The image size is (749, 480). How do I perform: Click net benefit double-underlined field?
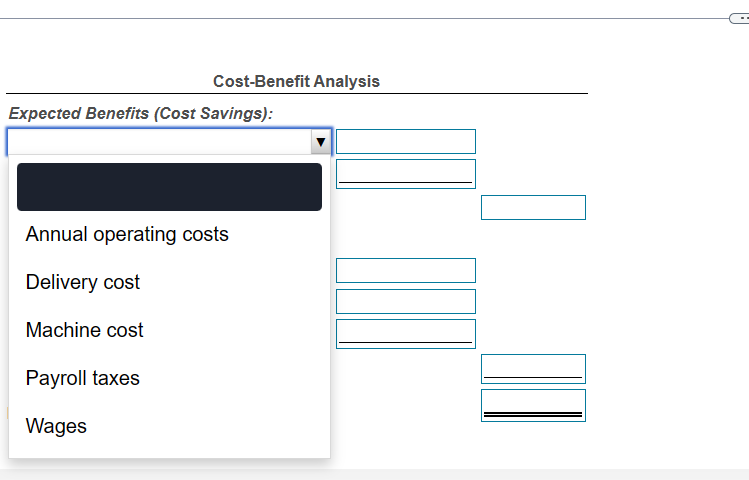tap(534, 405)
